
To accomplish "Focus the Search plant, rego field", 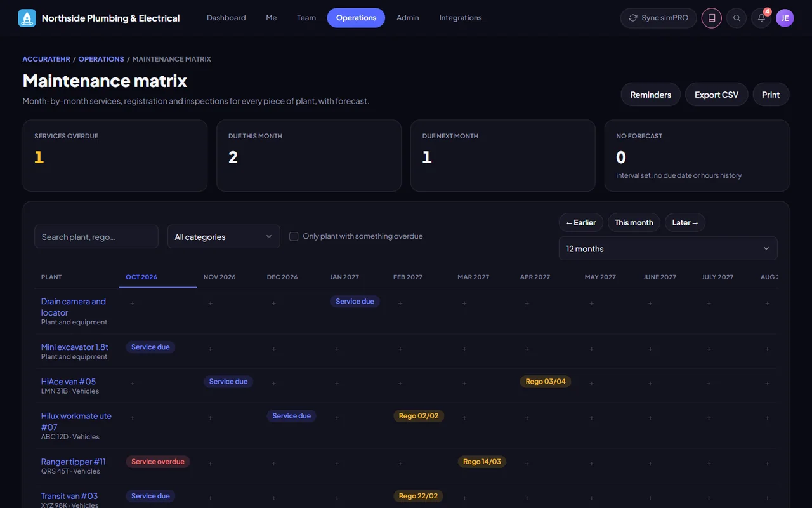I will tap(96, 236).
